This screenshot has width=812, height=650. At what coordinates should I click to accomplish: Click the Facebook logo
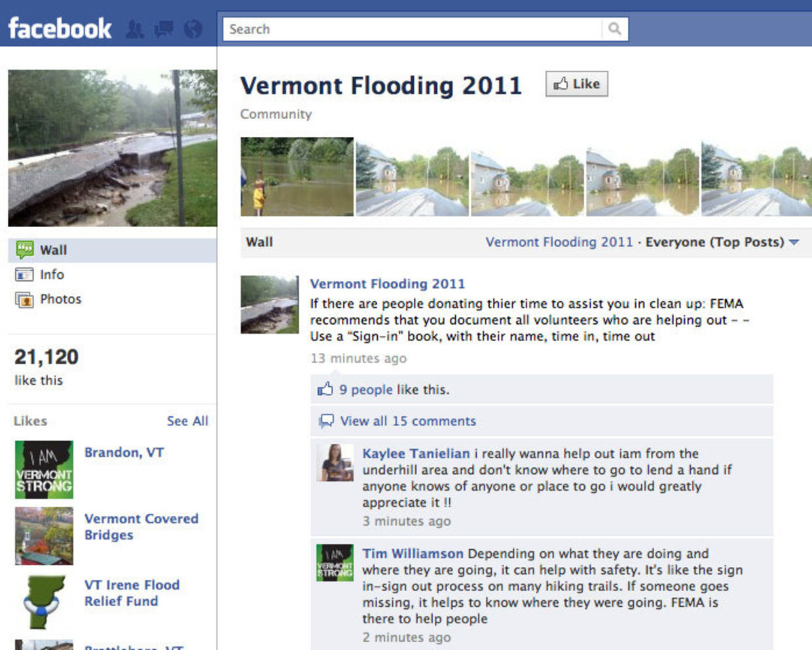(x=60, y=28)
